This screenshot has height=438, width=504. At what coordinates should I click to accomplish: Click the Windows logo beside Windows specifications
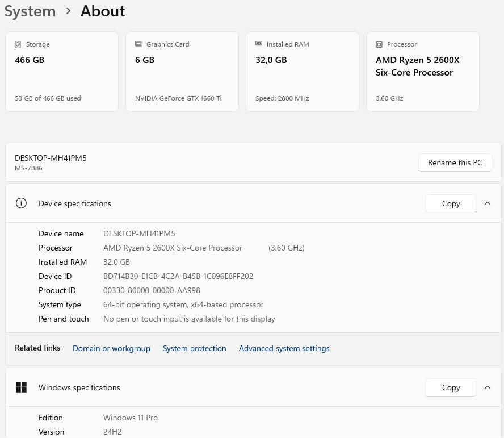[x=21, y=387]
